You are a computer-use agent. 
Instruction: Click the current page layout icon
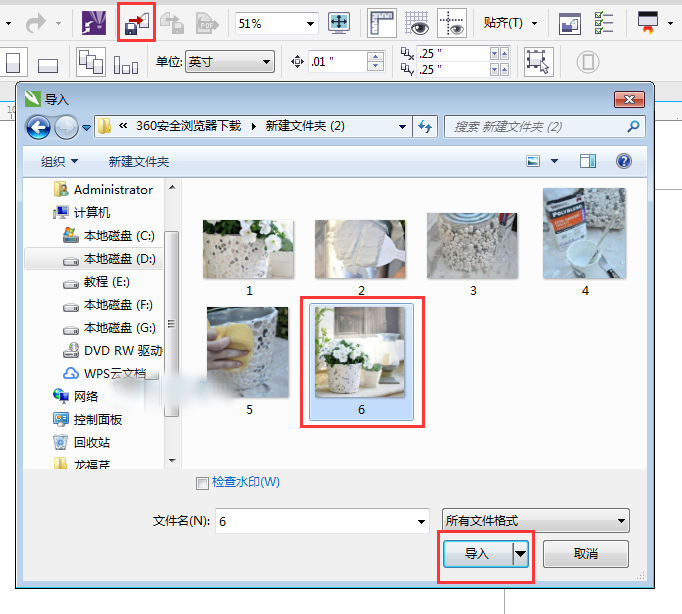tap(126, 64)
